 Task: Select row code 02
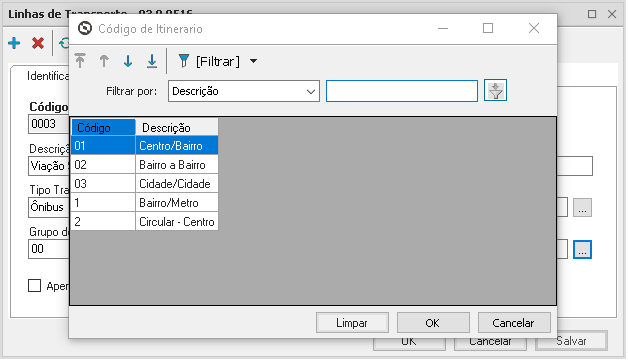tap(103, 165)
